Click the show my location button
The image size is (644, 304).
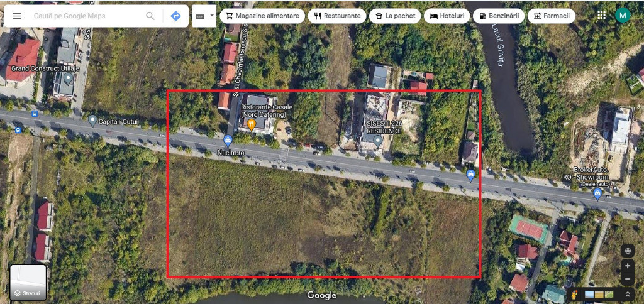(x=628, y=250)
